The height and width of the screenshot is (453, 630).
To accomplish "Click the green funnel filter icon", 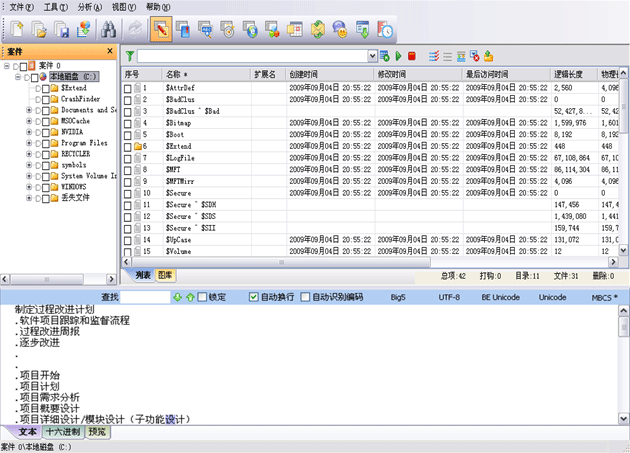I will pyautogui.click(x=130, y=56).
